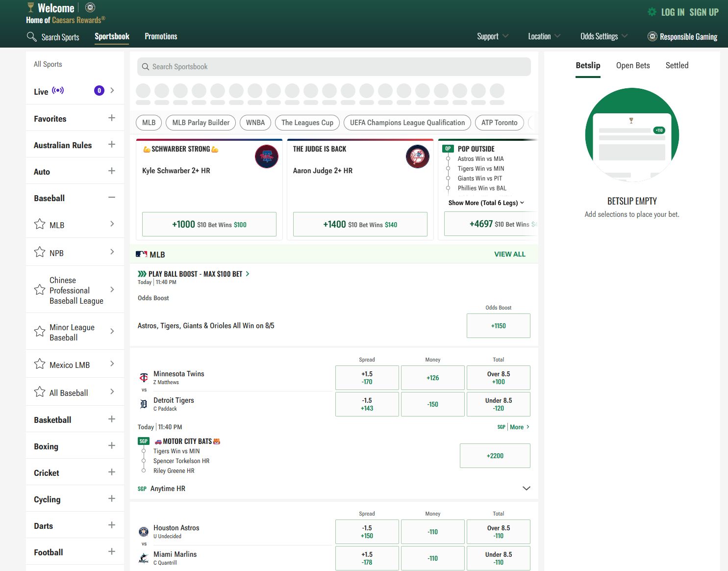Star Mexico LMB as a favorite
The width and height of the screenshot is (728, 571).
(x=40, y=364)
